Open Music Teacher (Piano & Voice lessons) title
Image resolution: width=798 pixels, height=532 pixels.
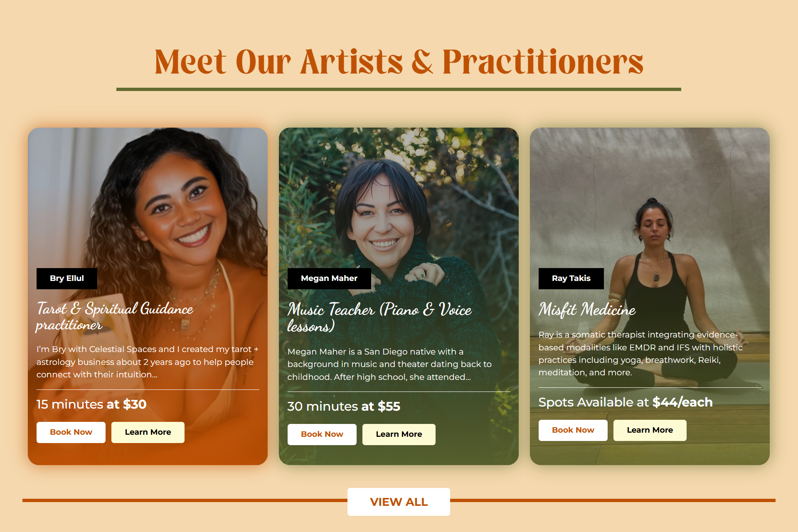[380, 317]
